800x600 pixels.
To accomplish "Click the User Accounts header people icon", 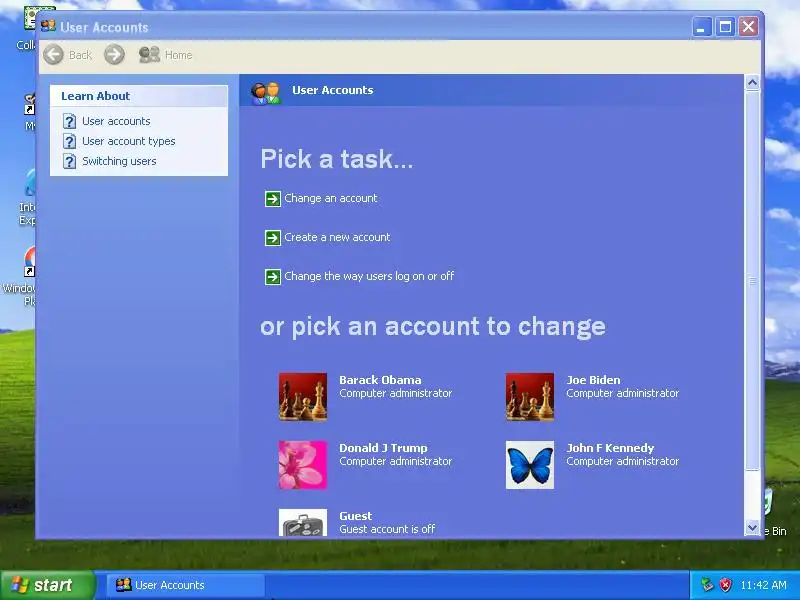I will click(266, 93).
